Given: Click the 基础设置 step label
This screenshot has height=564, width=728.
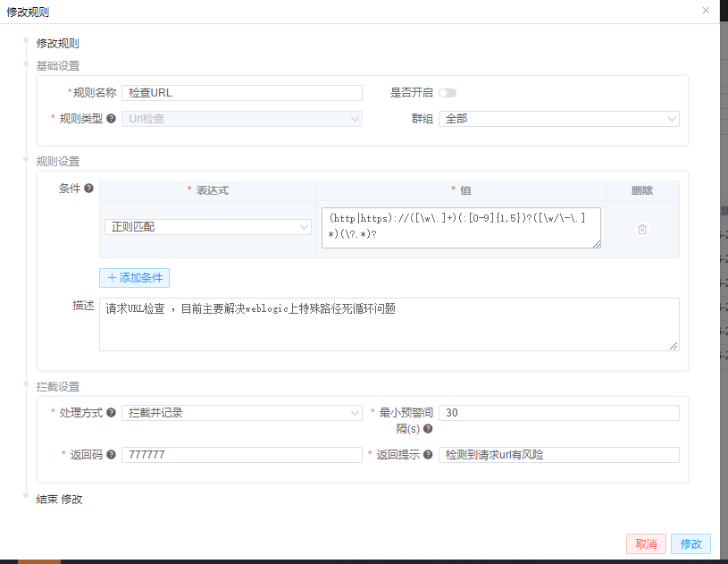Looking at the screenshot, I should [58, 66].
